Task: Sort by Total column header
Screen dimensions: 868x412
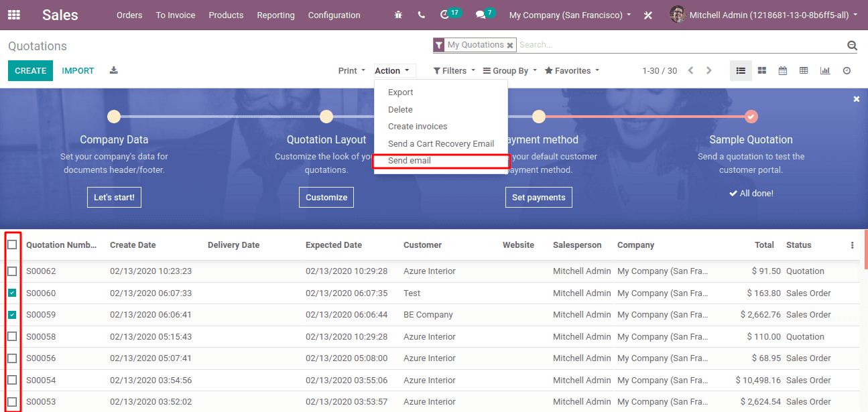Action: click(x=764, y=245)
